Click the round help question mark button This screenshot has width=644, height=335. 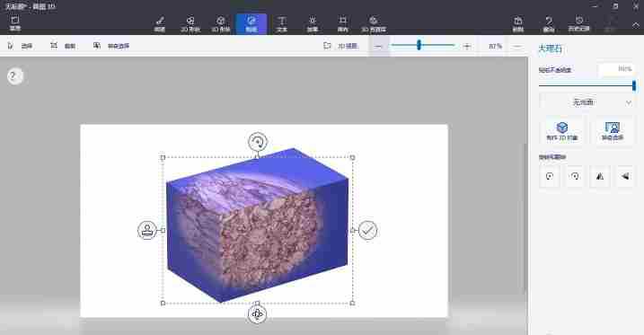point(14,76)
